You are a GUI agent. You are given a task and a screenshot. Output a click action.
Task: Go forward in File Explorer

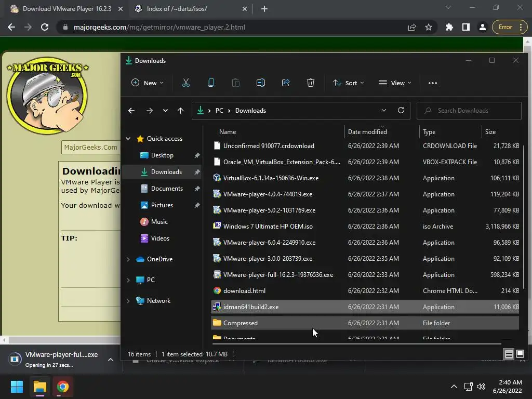(149, 111)
